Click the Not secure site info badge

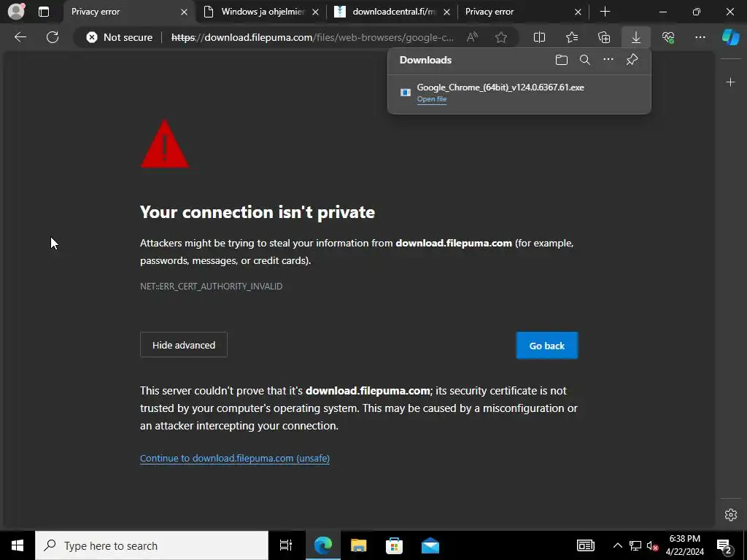[x=119, y=37]
